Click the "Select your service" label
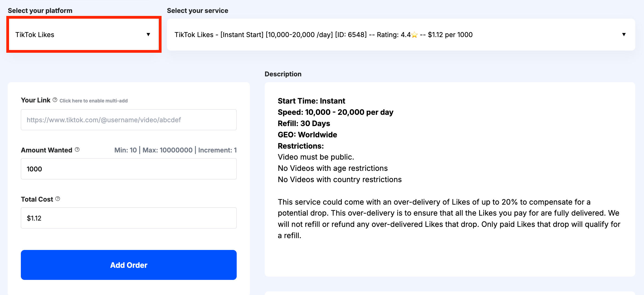644x295 pixels. pos(197,11)
